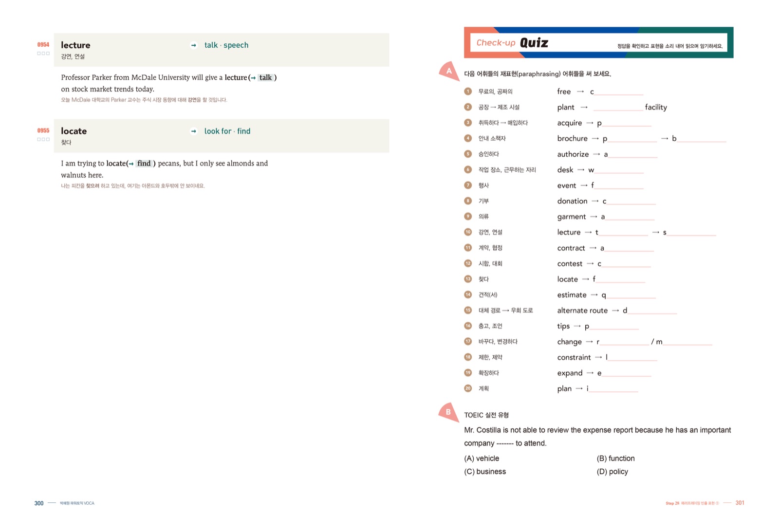Click the highlighted word find in the example sentence
Viewport: 779px width, 532px height.
(144, 164)
